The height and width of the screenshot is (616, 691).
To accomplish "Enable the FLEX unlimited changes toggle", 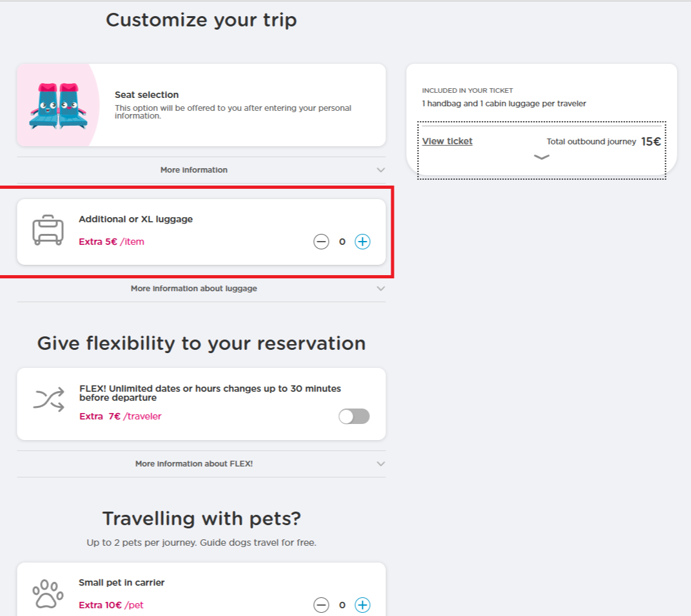I will 354,416.
